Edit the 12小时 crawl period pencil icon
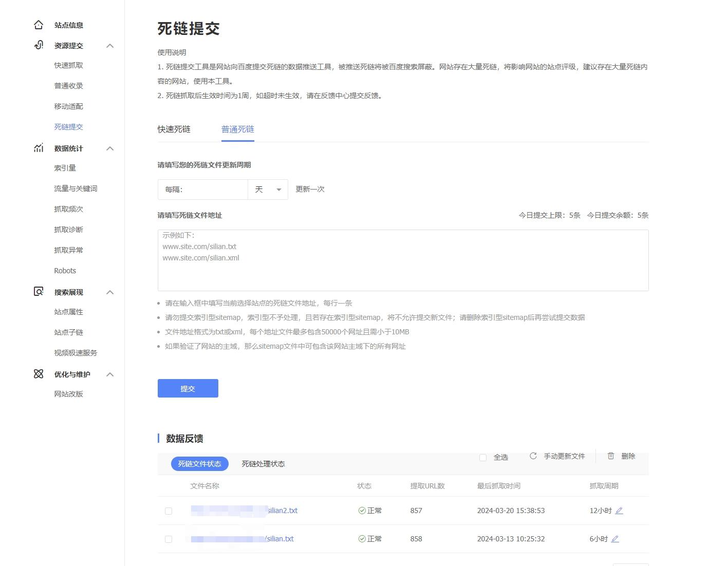Screen dimensions: 728x566 coord(619,511)
